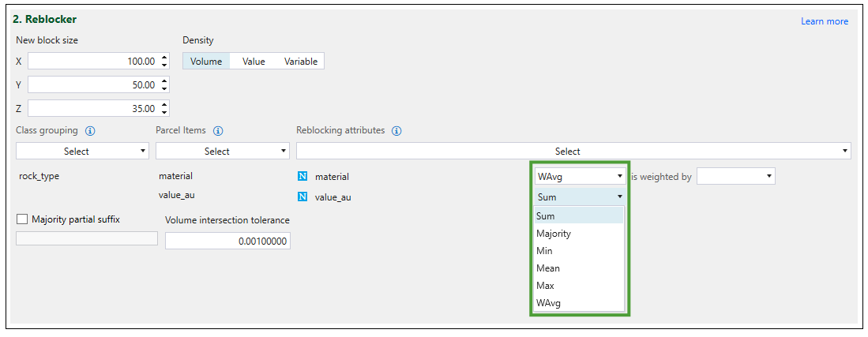Image resolution: width=868 pixels, height=337 pixels.
Task: Click the numeric icon beside material attribute
Action: [302, 177]
